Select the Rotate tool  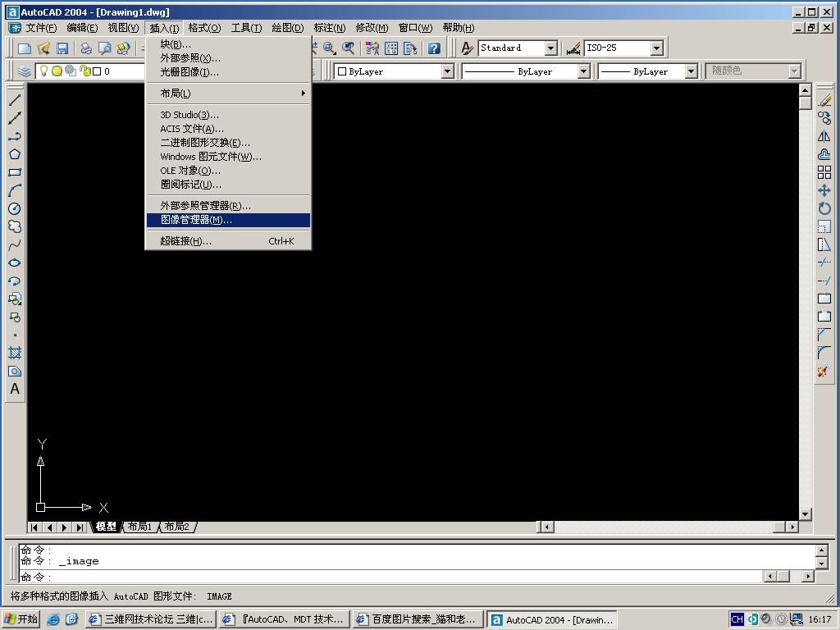pos(824,208)
